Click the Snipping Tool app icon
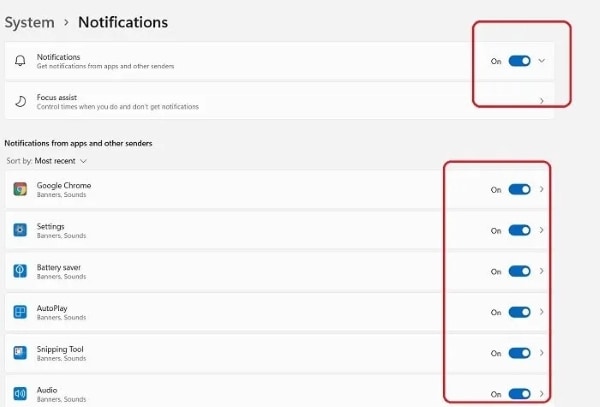Screen dimensions: 600x407 click(x=20, y=353)
